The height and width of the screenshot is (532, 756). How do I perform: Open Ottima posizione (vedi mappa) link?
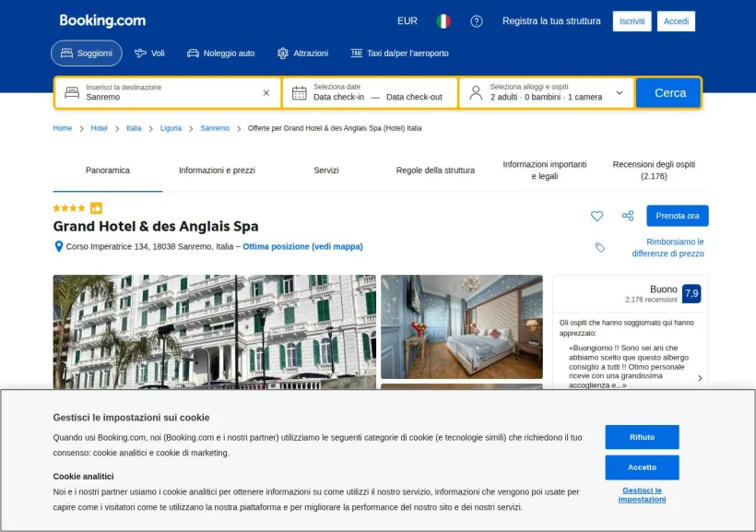coord(302,246)
